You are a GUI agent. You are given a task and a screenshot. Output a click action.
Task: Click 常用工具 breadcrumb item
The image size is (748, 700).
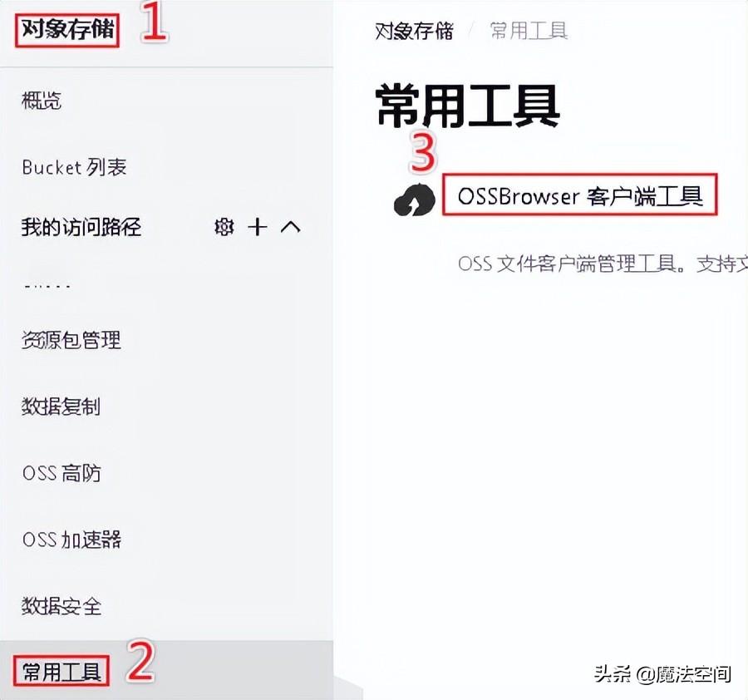coord(529,32)
